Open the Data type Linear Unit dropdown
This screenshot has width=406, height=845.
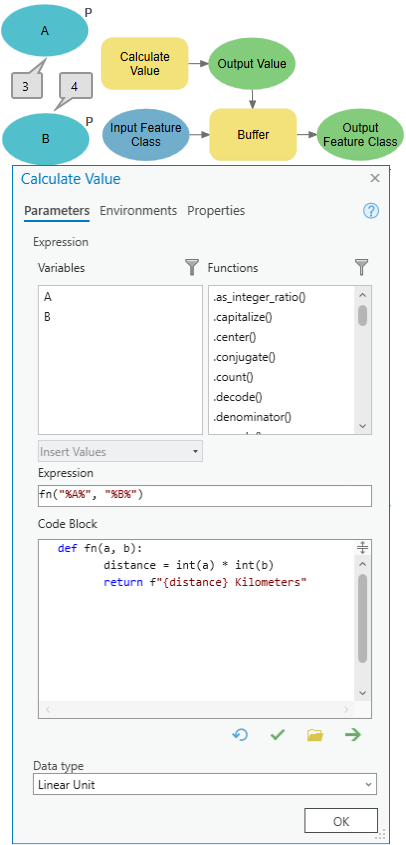205,785
